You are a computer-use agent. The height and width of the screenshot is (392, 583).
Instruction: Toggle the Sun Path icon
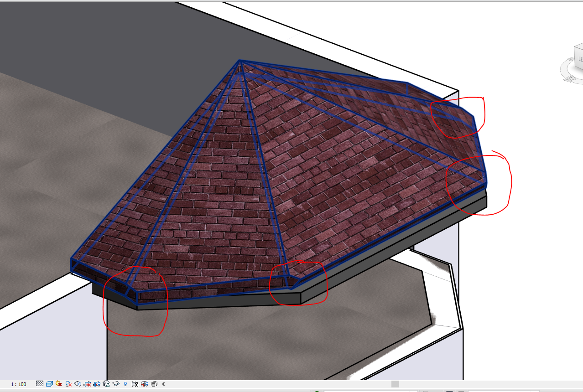coord(59,384)
